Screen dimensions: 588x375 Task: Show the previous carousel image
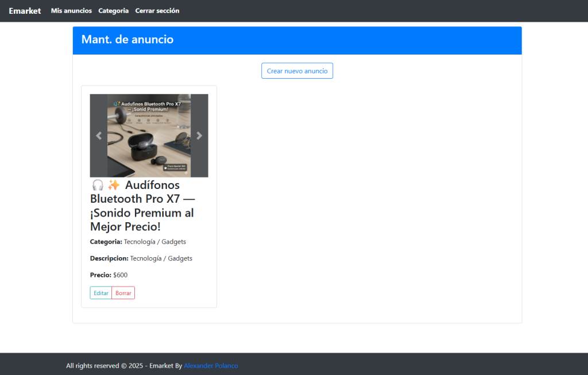tap(99, 136)
